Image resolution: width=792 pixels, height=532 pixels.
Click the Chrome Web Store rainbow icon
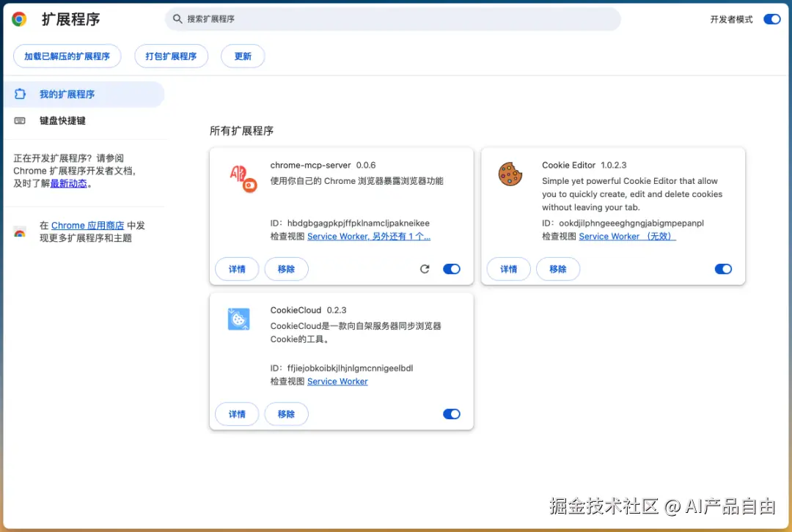(20, 232)
